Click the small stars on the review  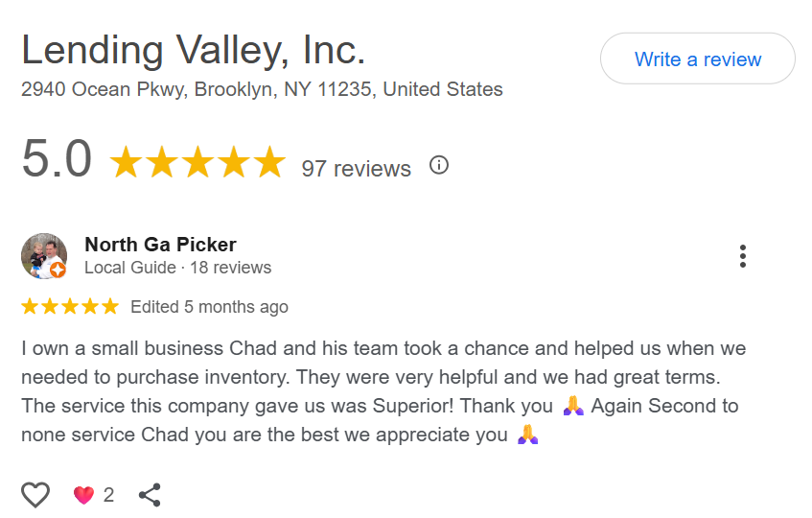70,307
